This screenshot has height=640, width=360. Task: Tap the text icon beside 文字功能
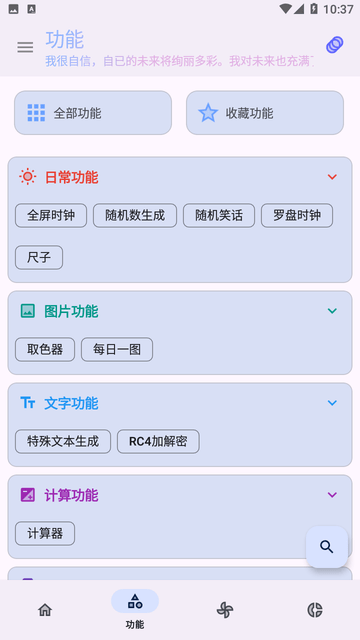[28, 403]
